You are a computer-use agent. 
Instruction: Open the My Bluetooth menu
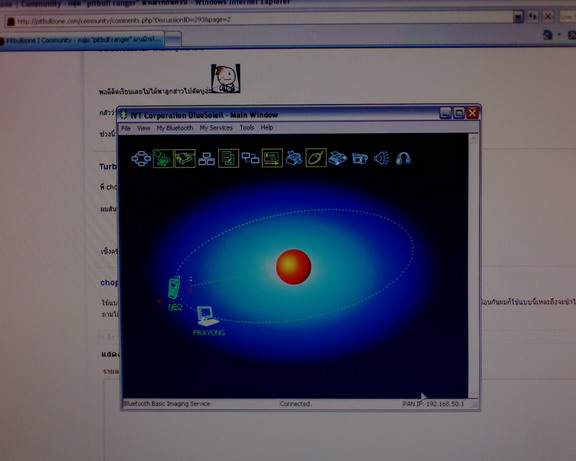[x=175, y=128]
